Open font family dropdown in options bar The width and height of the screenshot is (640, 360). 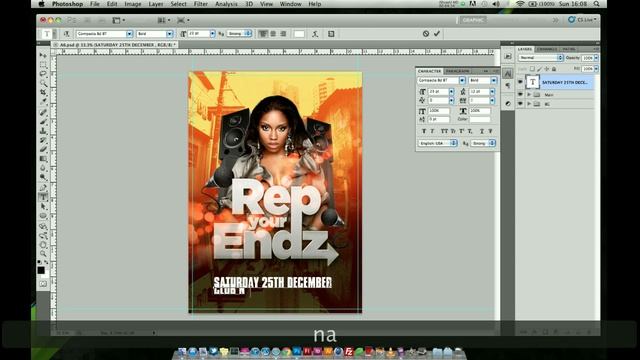(129, 34)
